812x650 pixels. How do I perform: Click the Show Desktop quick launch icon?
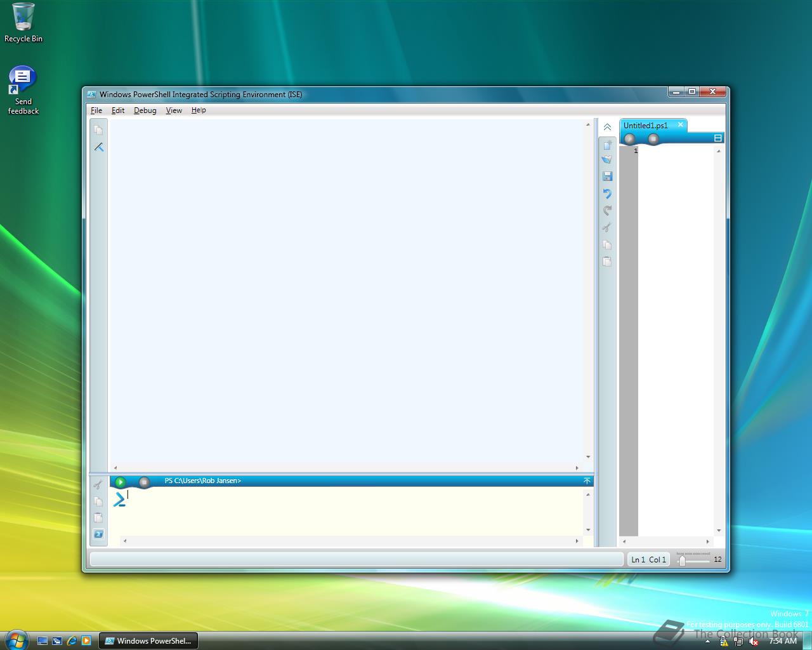pos(43,641)
